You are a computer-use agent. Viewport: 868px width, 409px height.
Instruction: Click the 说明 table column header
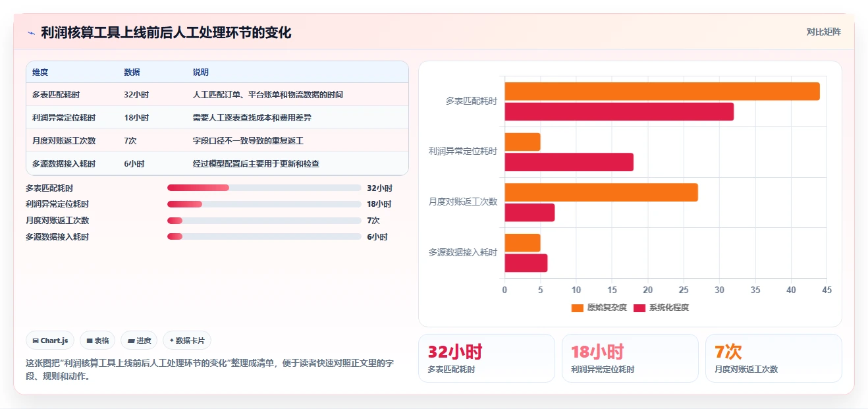(200, 72)
